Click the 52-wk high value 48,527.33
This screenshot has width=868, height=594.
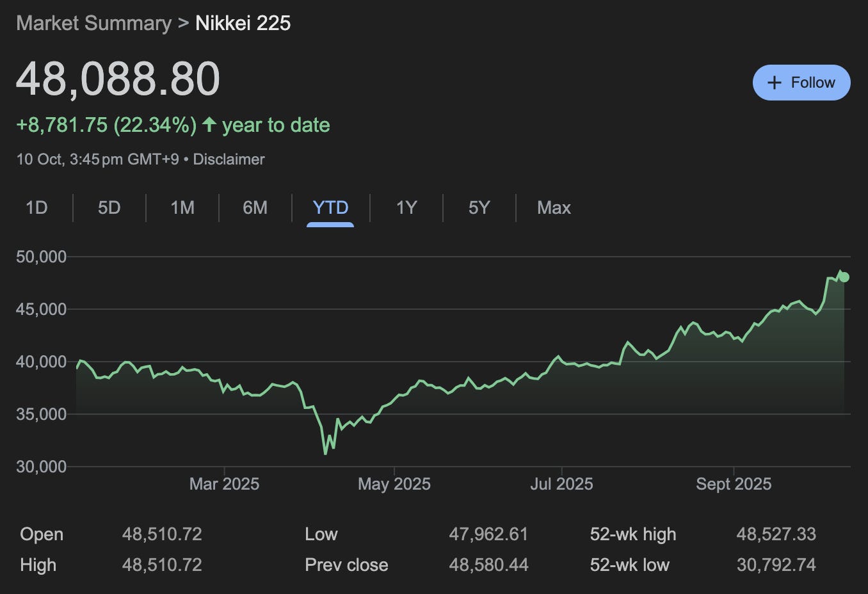(776, 534)
